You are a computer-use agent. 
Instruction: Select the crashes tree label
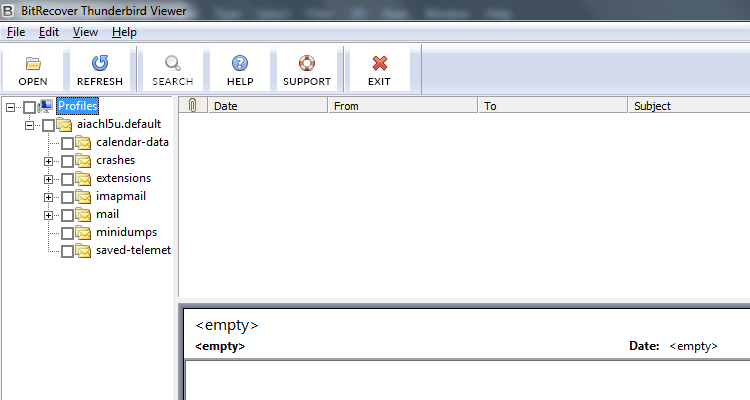pos(115,160)
